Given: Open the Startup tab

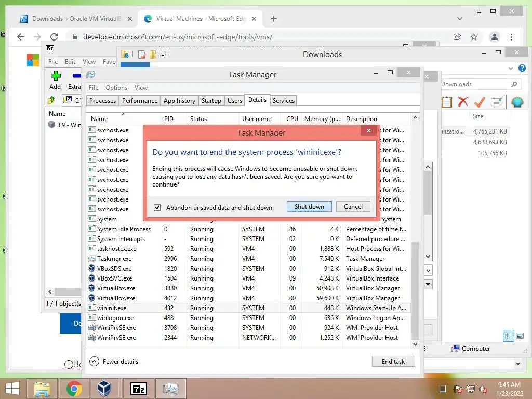Looking at the screenshot, I should click(x=211, y=101).
